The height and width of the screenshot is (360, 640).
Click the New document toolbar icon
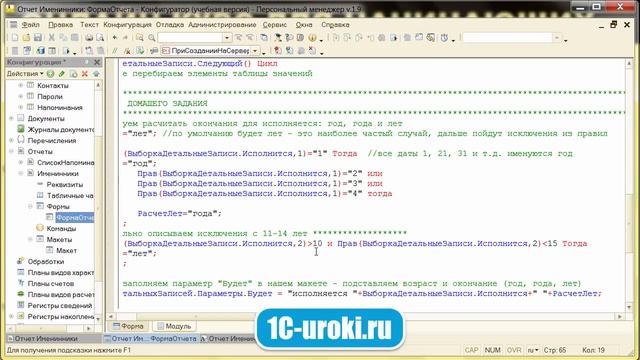point(15,38)
